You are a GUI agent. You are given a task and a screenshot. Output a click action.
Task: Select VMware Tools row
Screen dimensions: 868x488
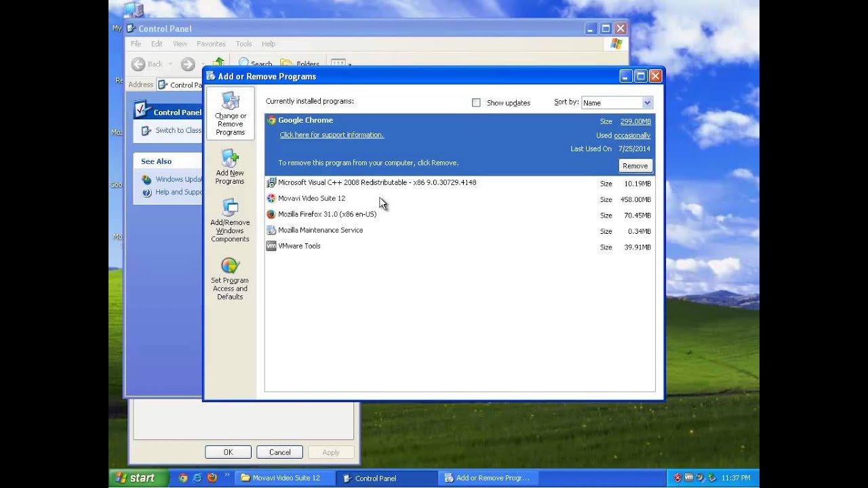(x=459, y=246)
